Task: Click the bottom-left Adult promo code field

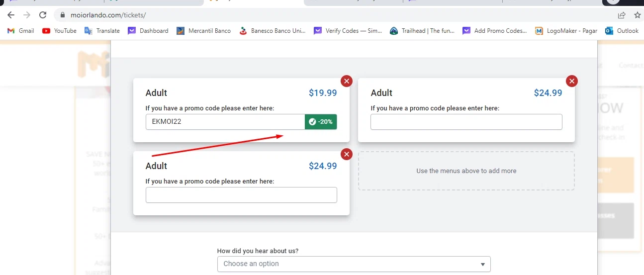Action: point(241,195)
